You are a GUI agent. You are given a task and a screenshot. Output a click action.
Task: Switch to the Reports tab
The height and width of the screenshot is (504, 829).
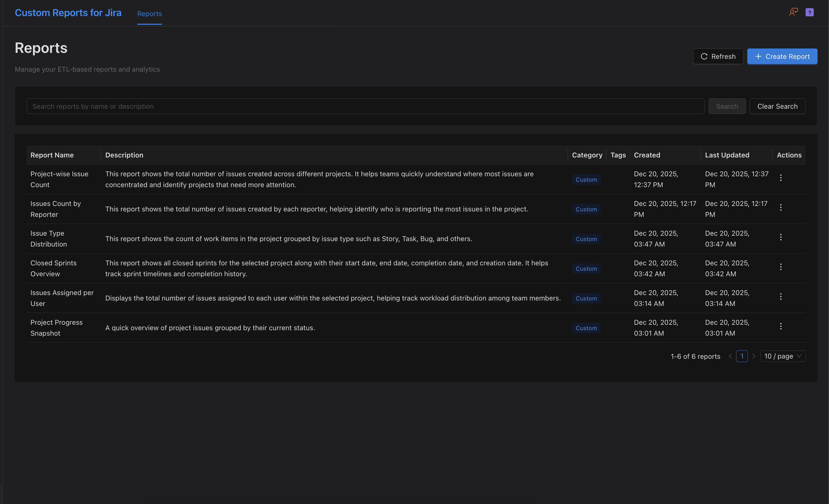pos(150,14)
